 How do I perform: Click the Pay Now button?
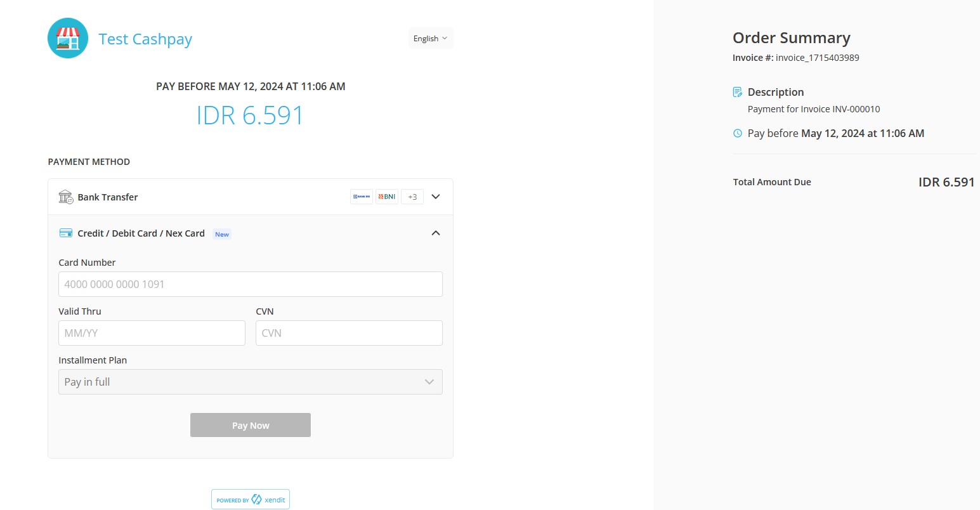tap(250, 425)
